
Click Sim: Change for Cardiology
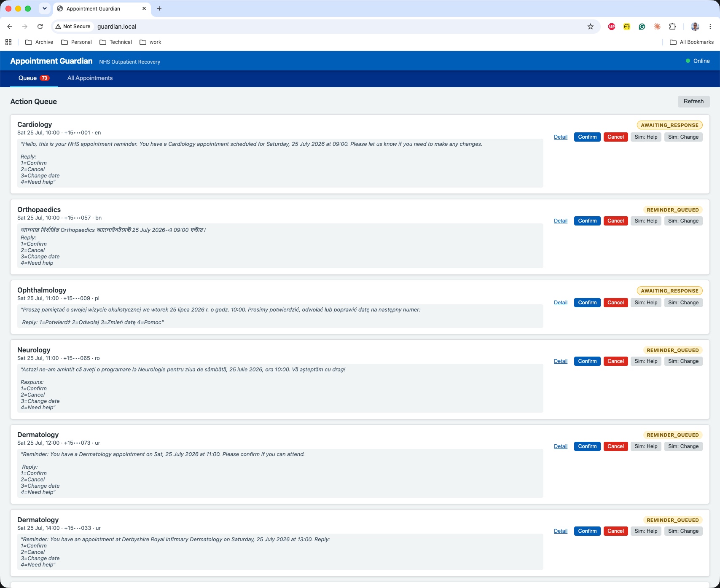tap(683, 137)
